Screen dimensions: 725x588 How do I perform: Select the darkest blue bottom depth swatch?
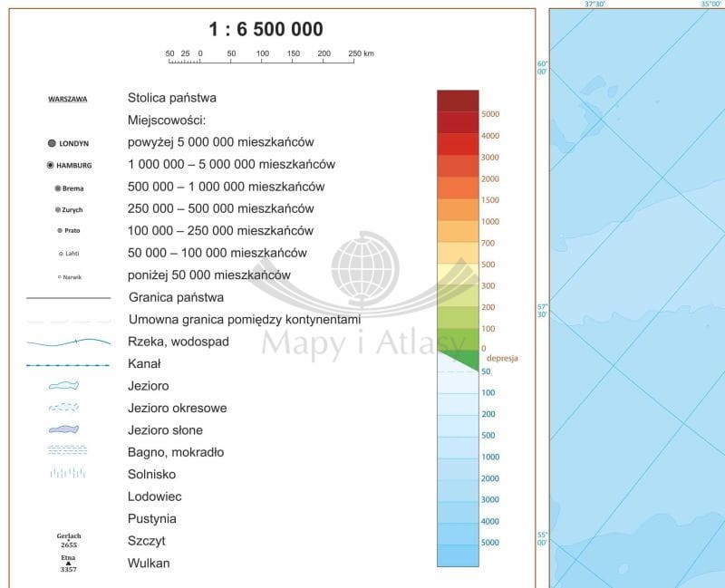(458, 554)
